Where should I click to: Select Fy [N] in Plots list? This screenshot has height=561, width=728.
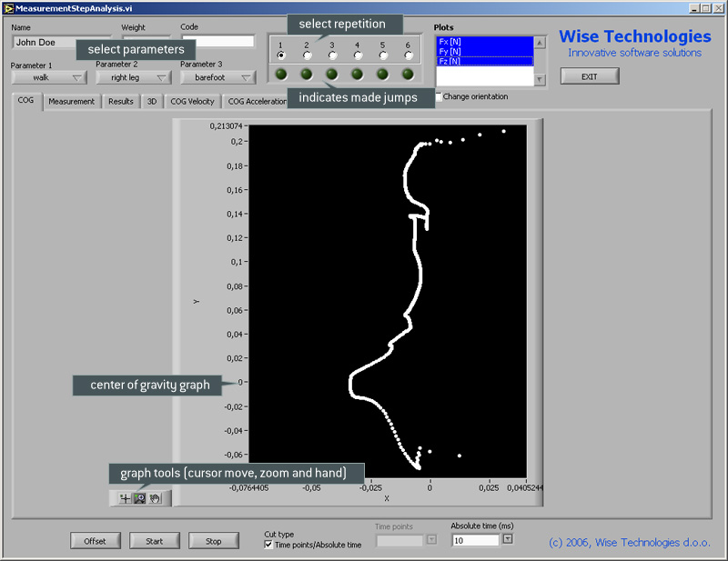(x=485, y=52)
